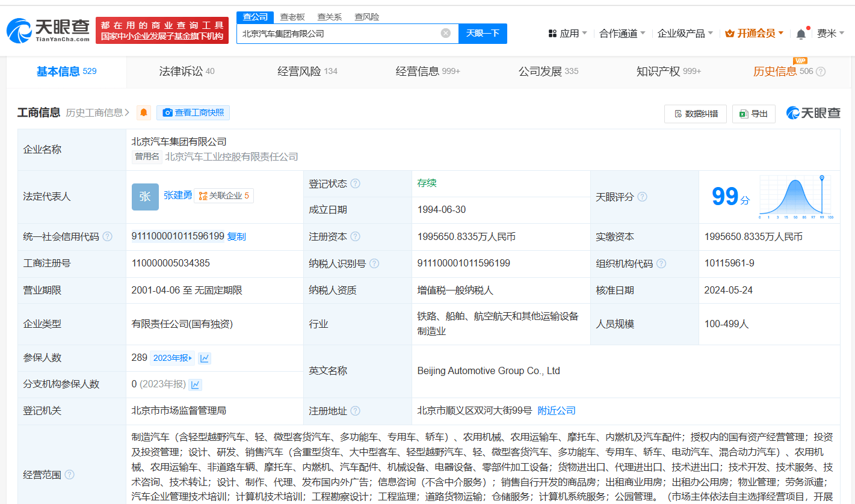
Task: Open the notifications bell in header
Action: click(x=801, y=34)
